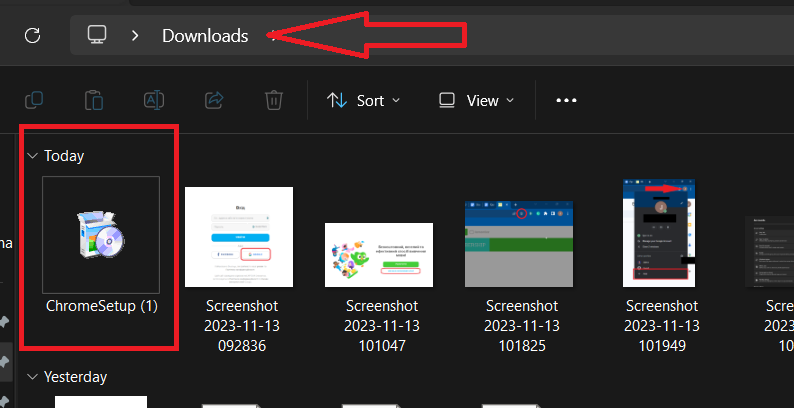Screen dimensions: 794x408
Task: Click the Refresh icon beside the address bar
Action: 32,35
